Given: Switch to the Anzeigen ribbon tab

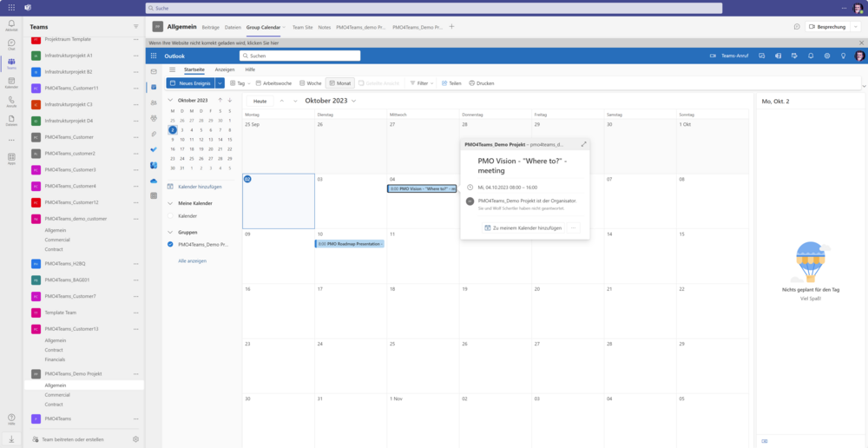Looking at the screenshot, I should pyautogui.click(x=225, y=69).
